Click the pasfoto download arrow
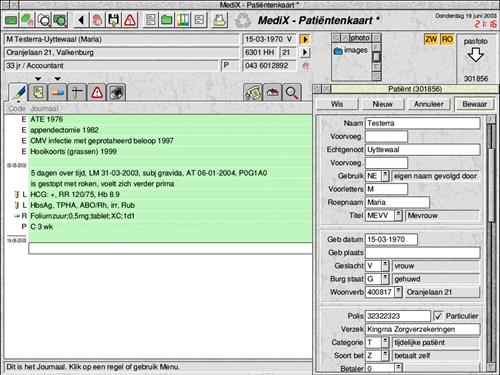This screenshot has height=375, width=500. (476, 55)
